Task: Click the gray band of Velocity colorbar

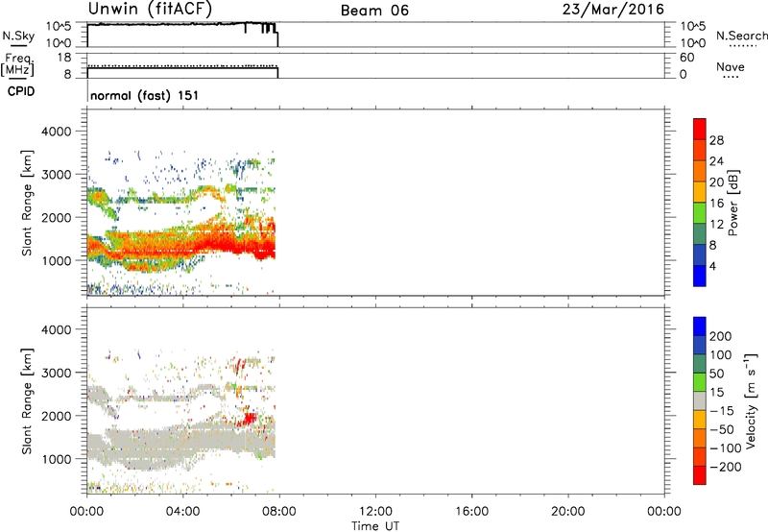Action: (x=700, y=400)
